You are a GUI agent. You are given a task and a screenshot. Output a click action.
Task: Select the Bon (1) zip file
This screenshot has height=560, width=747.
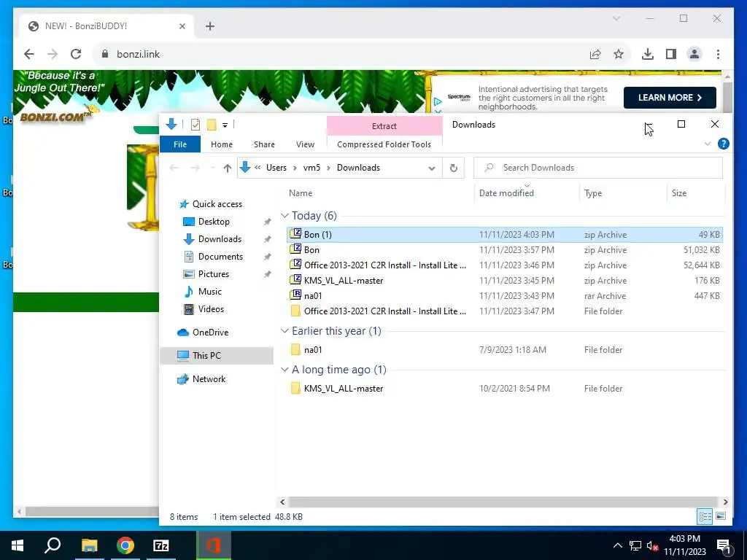click(505, 234)
